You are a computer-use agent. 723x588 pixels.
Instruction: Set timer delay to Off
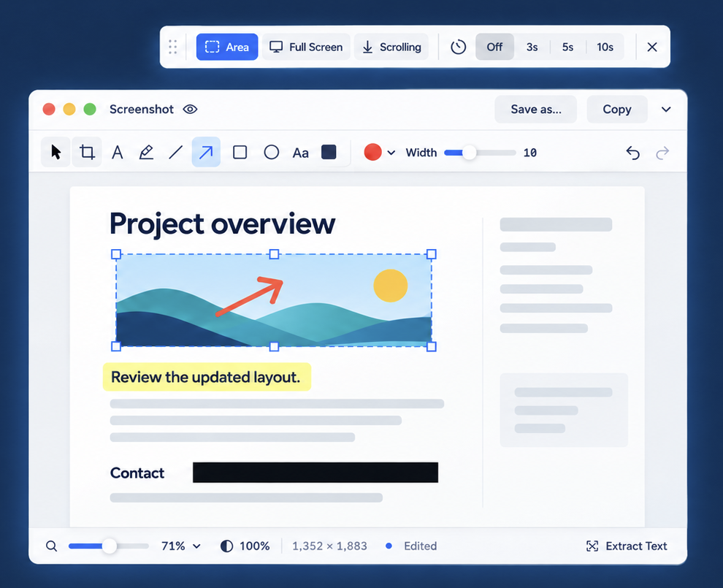494,47
